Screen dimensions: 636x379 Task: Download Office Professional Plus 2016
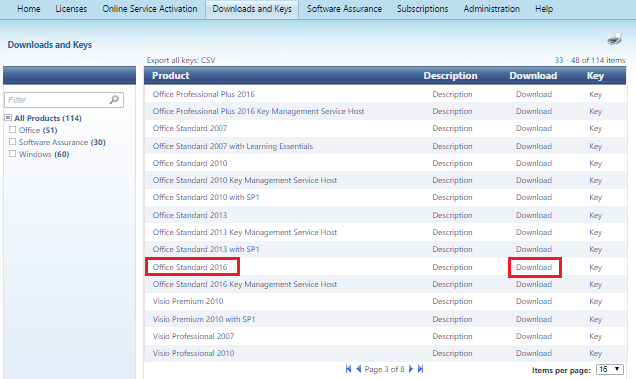coord(534,94)
